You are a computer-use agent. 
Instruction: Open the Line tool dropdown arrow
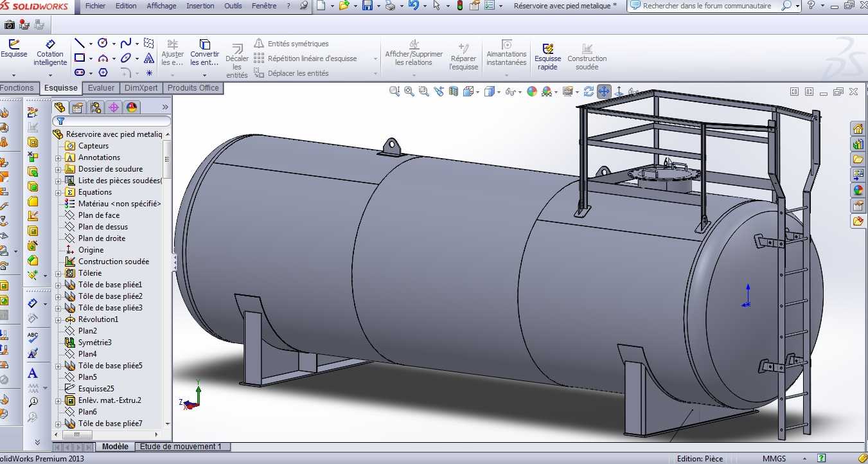[91, 44]
